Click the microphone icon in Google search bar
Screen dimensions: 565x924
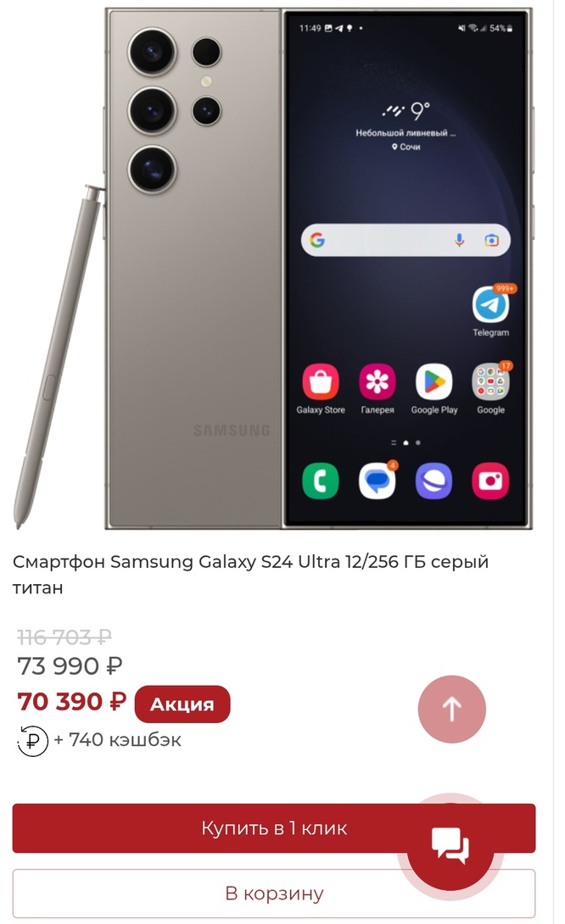(x=459, y=240)
